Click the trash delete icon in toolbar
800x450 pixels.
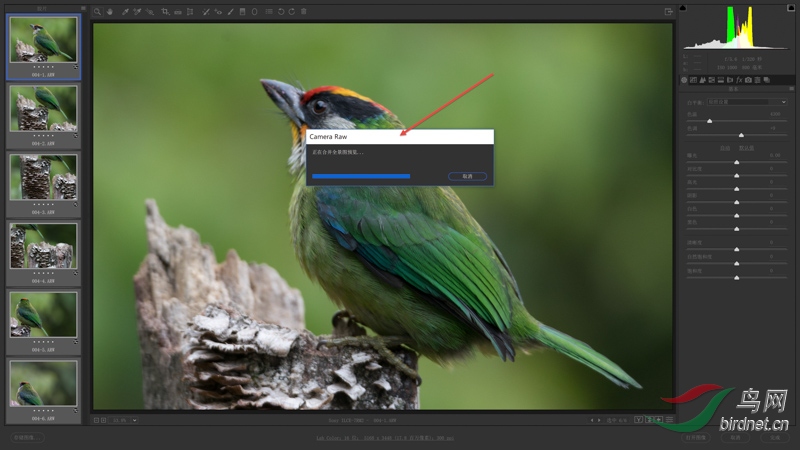click(x=304, y=12)
